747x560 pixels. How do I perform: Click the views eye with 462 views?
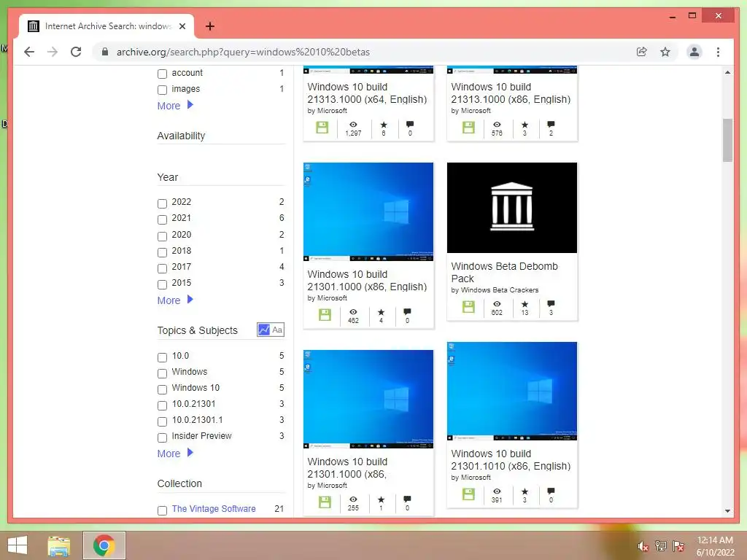[x=353, y=312]
